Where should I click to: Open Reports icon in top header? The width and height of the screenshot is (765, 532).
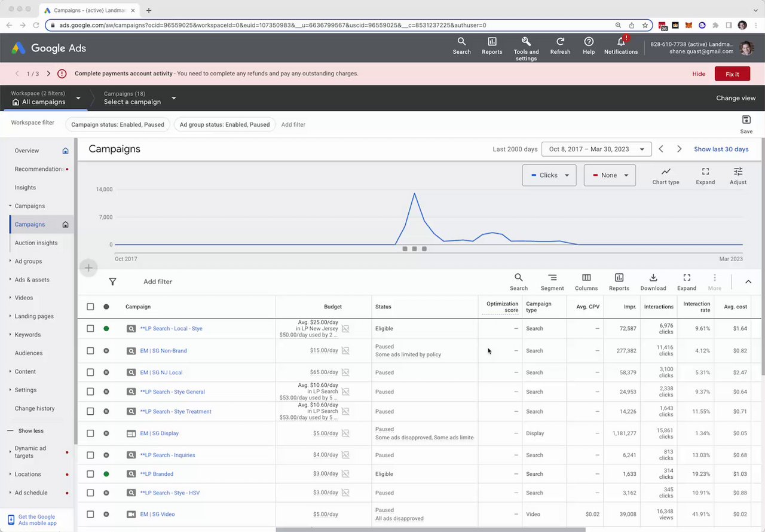pyautogui.click(x=492, y=42)
